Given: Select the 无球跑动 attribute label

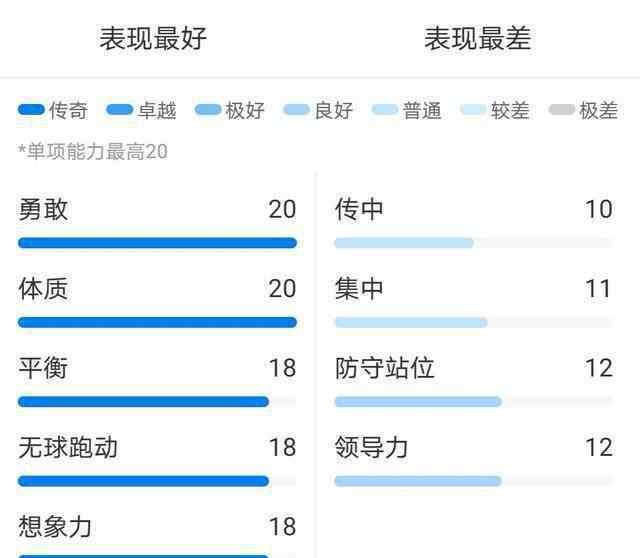Looking at the screenshot, I should coord(68,447).
